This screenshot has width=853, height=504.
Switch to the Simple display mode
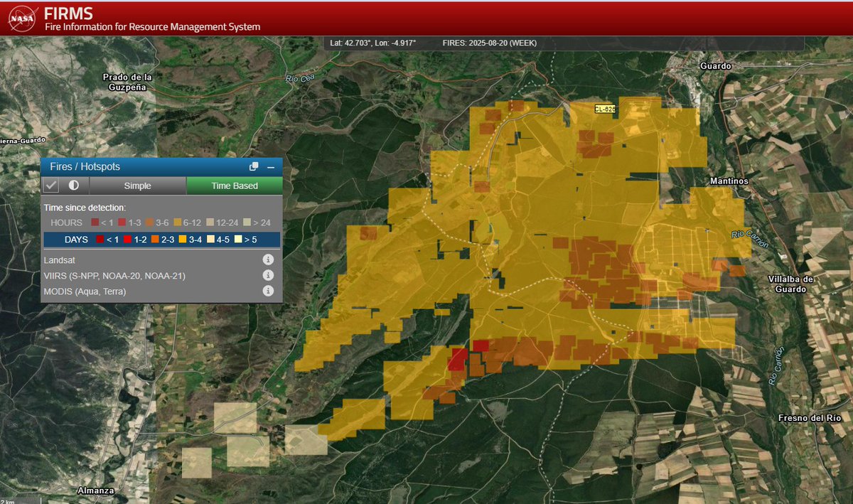coord(138,186)
